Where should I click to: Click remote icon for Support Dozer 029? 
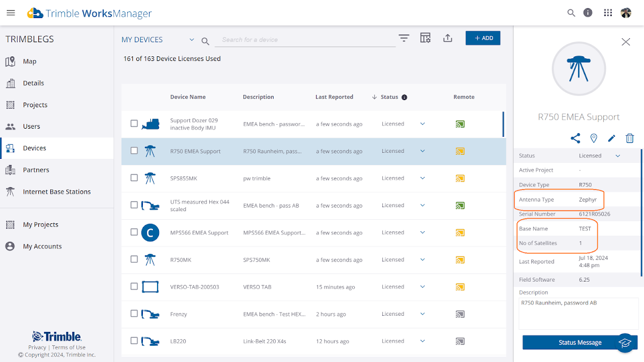460,124
